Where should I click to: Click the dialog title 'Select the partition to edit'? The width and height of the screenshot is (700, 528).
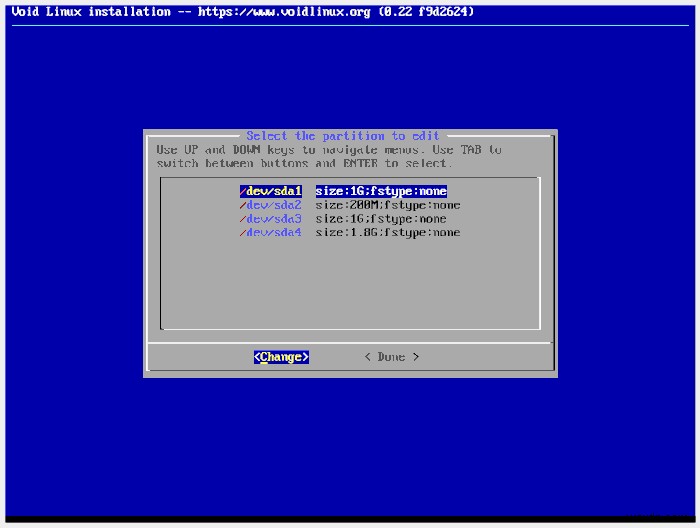coord(343,136)
